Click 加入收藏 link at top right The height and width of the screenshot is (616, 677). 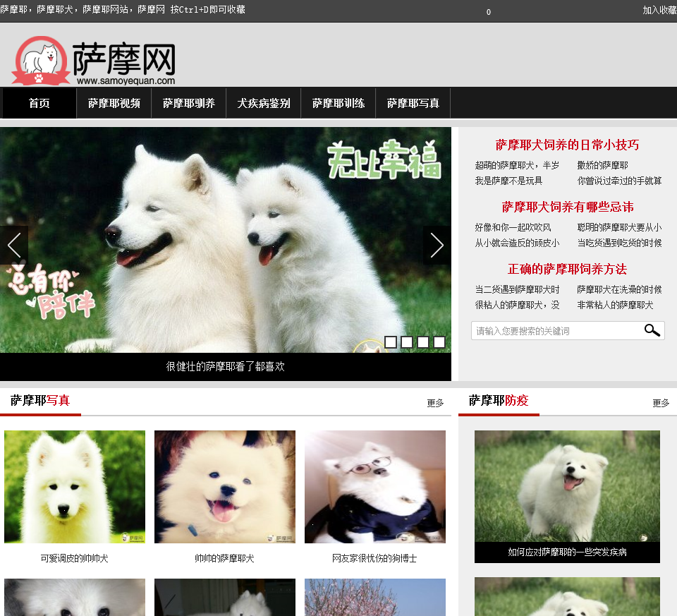pos(659,11)
